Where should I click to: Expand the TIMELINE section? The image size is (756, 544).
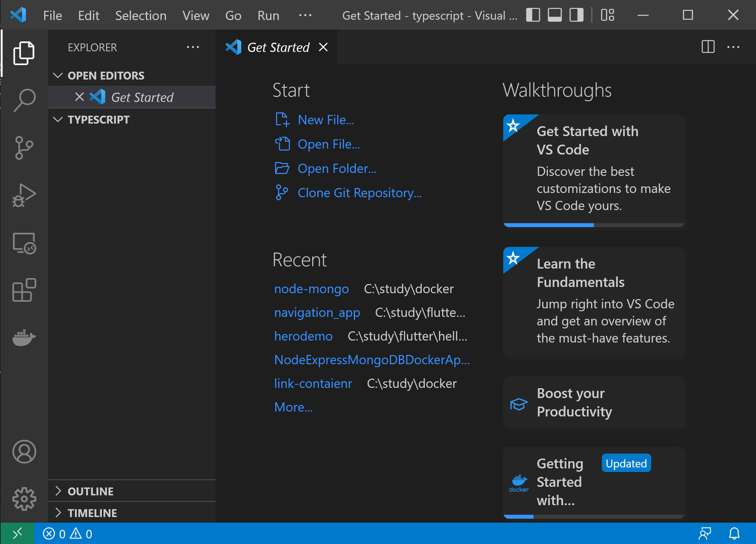[x=92, y=513]
